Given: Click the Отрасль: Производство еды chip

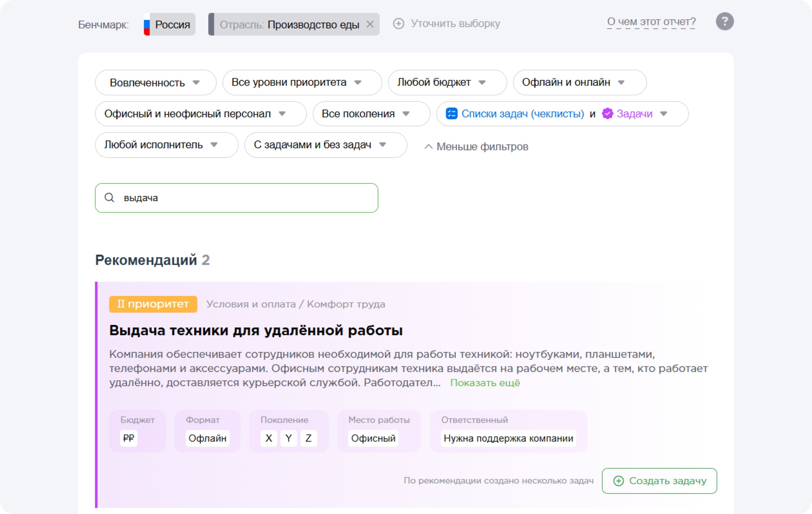Looking at the screenshot, I should click(x=294, y=24).
